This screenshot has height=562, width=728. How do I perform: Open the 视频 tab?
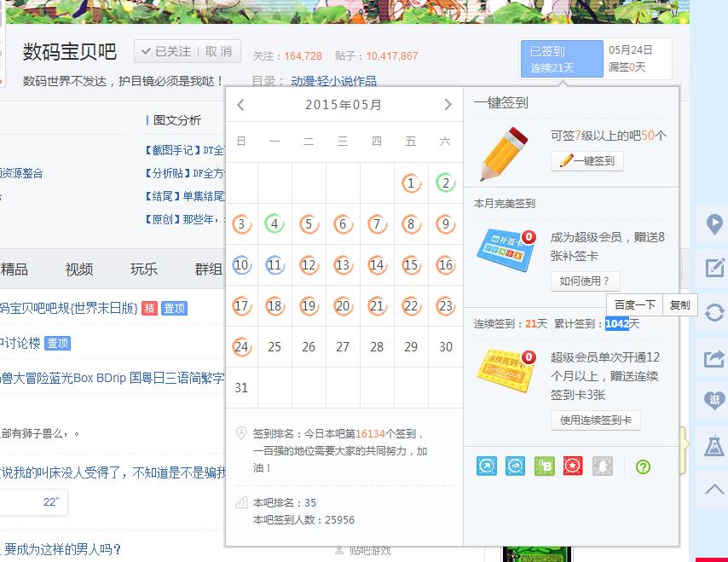point(79,269)
